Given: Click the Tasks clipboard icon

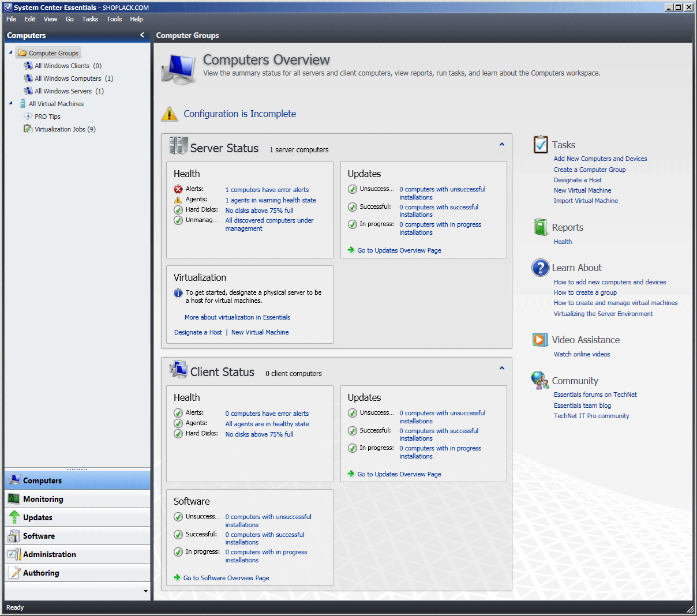Looking at the screenshot, I should pos(541,144).
